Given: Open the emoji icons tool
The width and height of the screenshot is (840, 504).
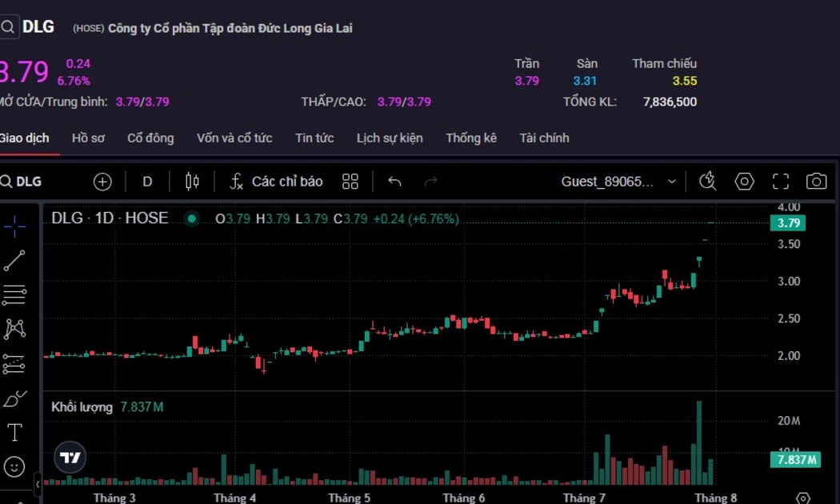Looking at the screenshot, I should tap(14, 466).
